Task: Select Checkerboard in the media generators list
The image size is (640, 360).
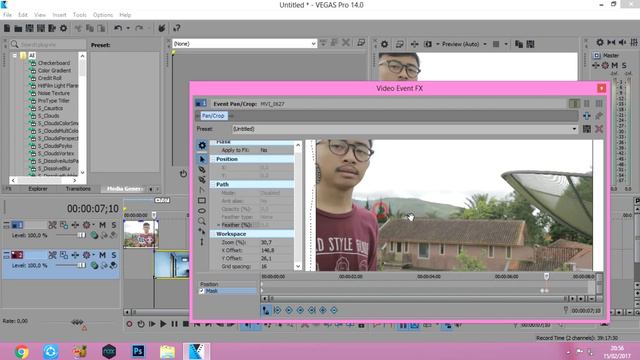Action: [x=53, y=63]
